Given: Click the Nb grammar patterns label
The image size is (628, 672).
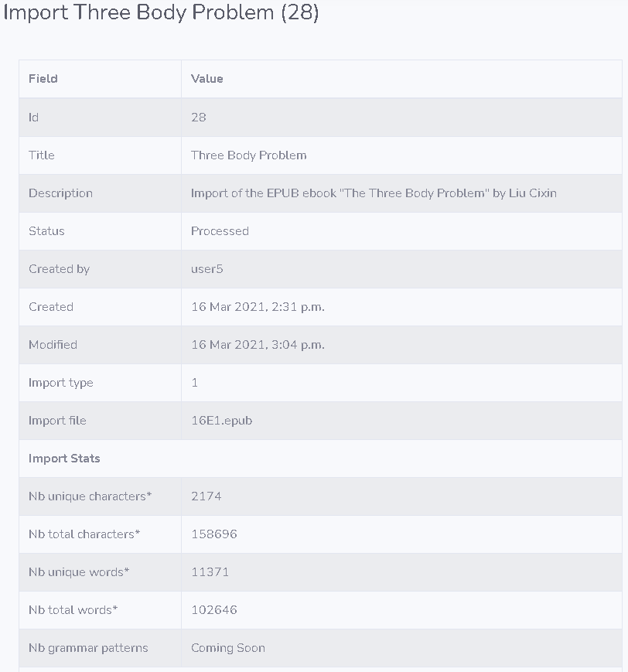Looking at the screenshot, I should [x=88, y=648].
